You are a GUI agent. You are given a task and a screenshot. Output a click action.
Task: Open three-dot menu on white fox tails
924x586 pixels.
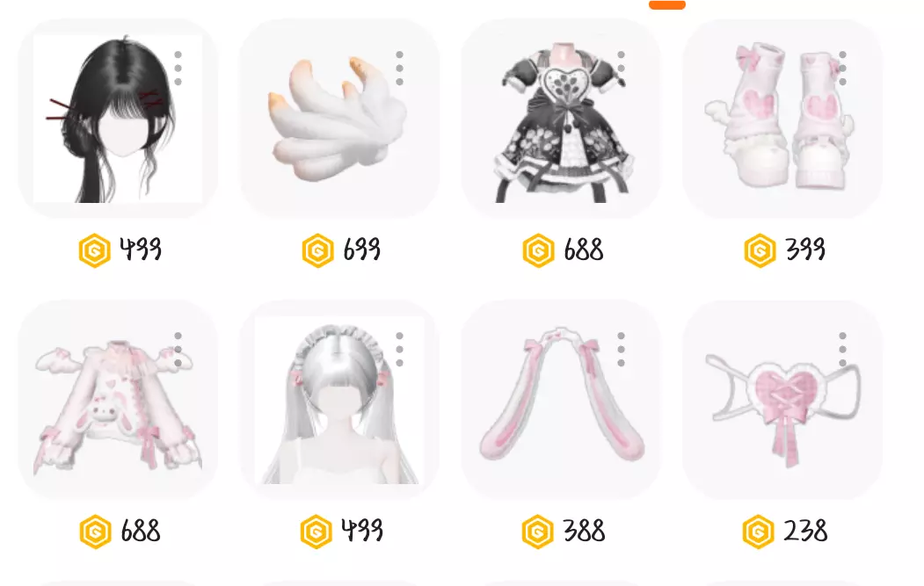click(399, 69)
